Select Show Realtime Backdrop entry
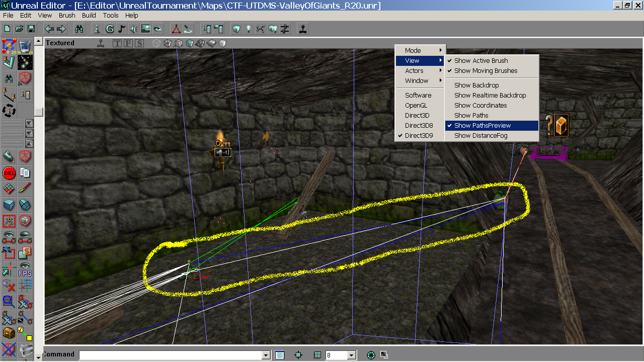Screen dimensions: 644x362 click(x=492, y=95)
